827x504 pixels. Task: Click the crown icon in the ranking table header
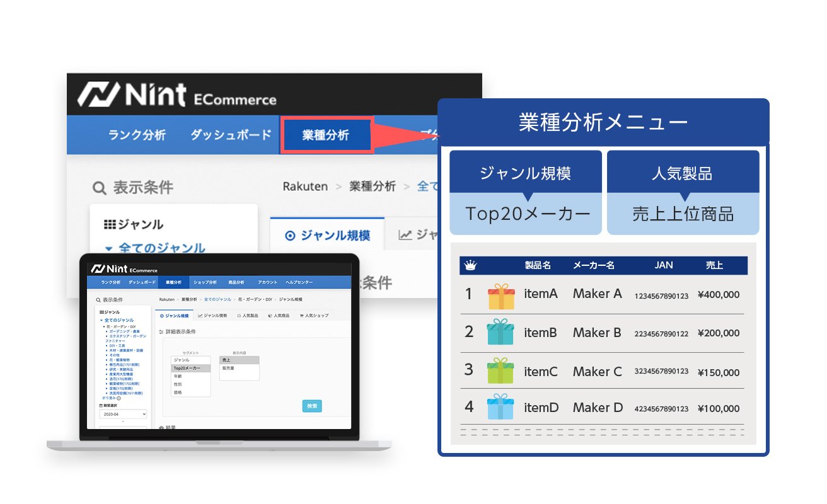pyautogui.click(x=470, y=266)
